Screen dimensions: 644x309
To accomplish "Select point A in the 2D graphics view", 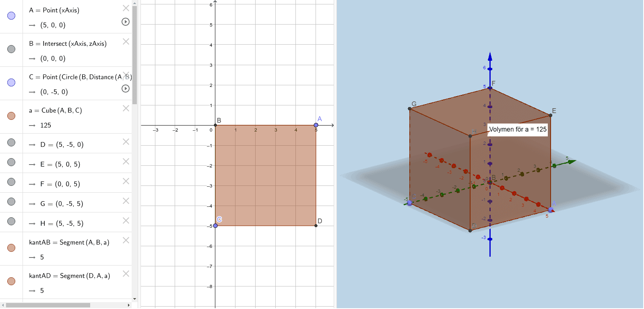I will [x=316, y=125].
